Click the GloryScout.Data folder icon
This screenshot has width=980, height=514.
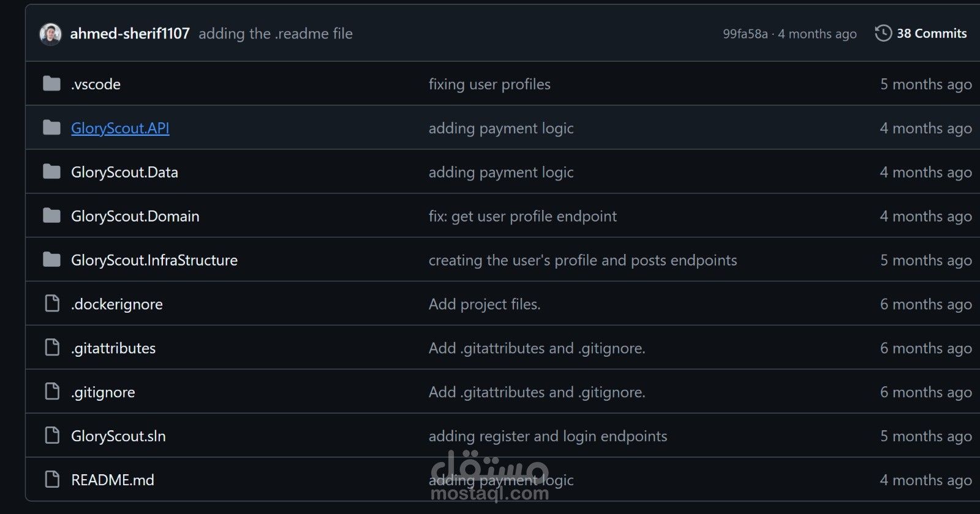52,172
